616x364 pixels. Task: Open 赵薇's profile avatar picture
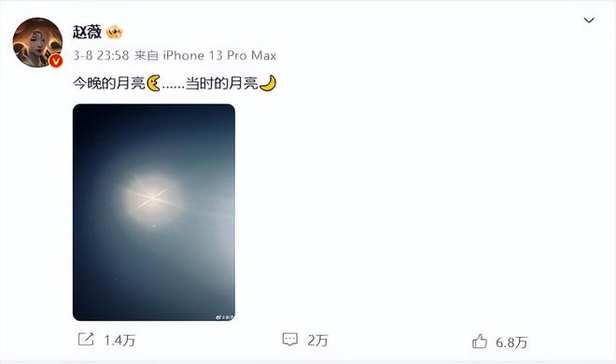click(37, 42)
